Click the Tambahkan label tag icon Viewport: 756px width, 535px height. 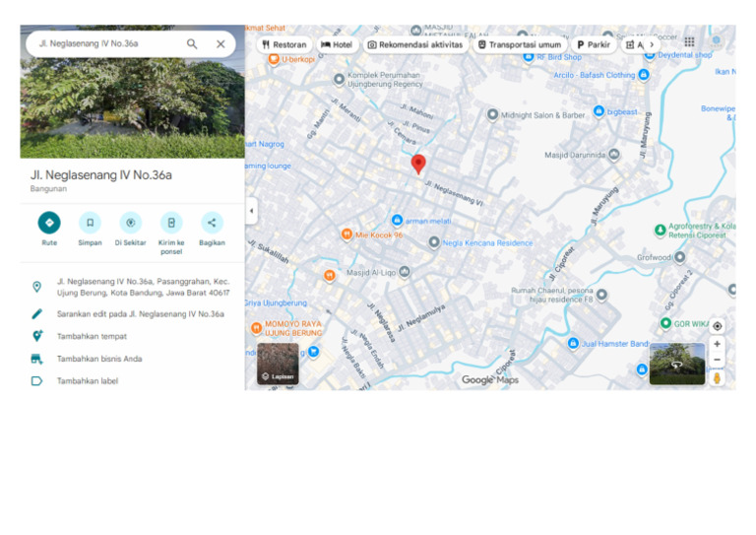click(36, 381)
